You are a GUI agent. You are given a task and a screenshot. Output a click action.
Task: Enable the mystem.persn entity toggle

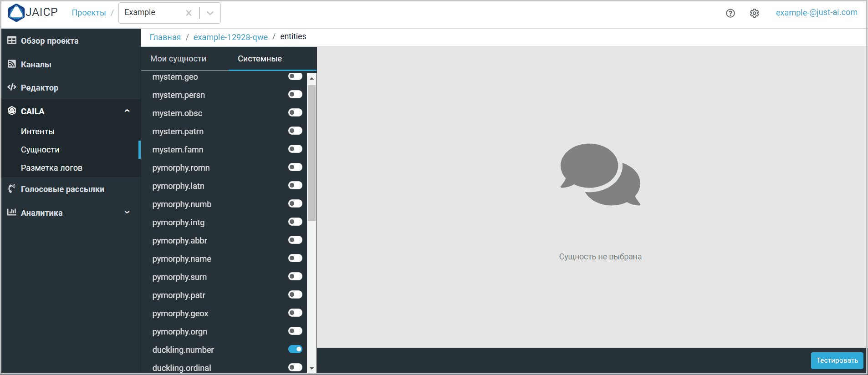click(295, 94)
